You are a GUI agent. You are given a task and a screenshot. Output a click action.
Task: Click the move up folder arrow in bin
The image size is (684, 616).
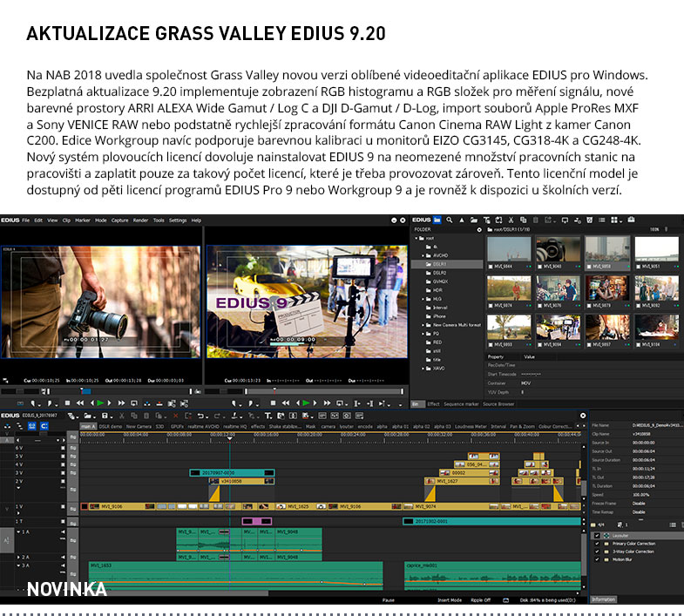(x=462, y=220)
